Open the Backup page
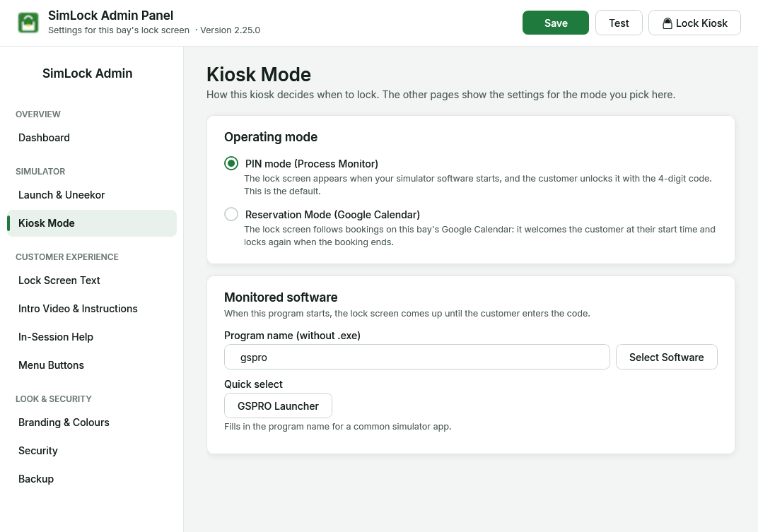Viewport: 758px width, 532px height. pos(92,479)
